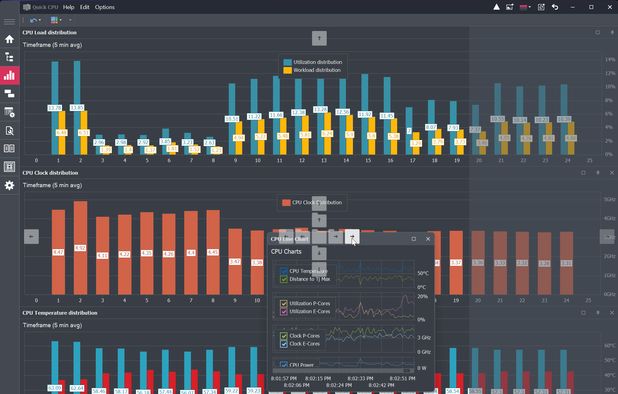Pin the CPU Load distribution panel
Viewport: 618px width, 394px height.
coord(612,32)
